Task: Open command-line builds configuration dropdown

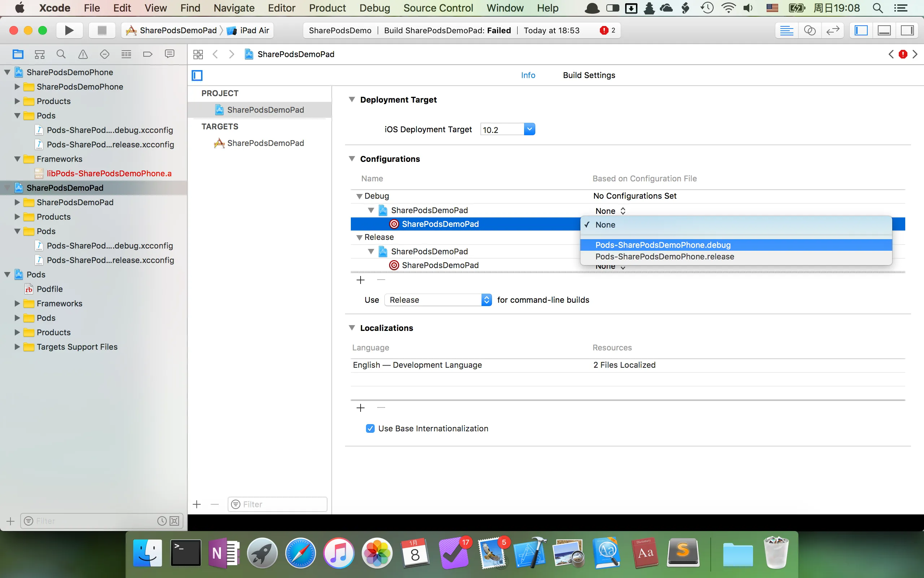Action: [438, 300]
